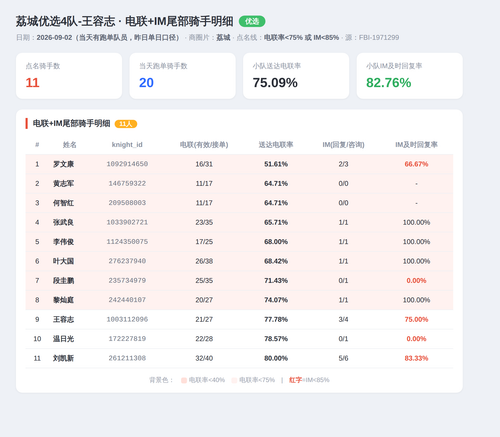Screen dimensions: 500x437
Task: Click the orange 11人 count badge
Action: click(126, 124)
